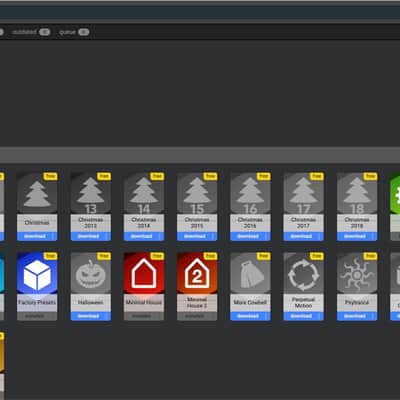Viewport: 400px width, 400px height.
Task: Download the Christmas 2016 pack
Action: pos(250,236)
